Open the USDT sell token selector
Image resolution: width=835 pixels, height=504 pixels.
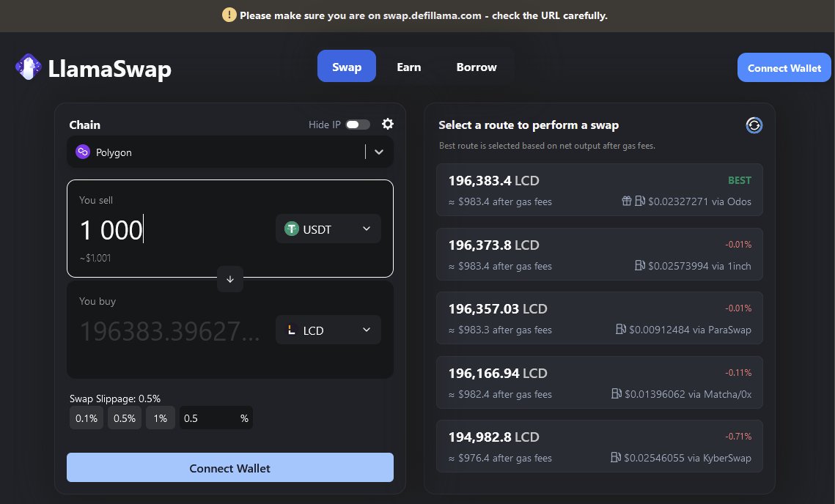[328, 229]
